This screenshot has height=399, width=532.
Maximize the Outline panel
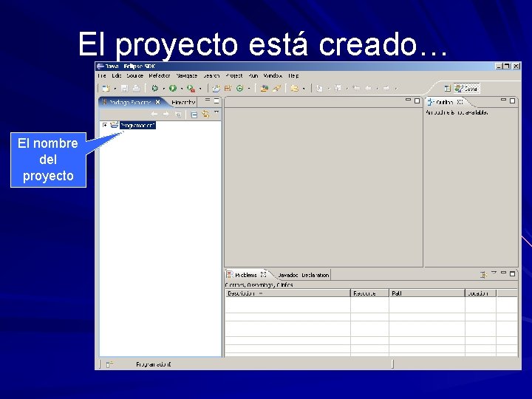(512, 100)
